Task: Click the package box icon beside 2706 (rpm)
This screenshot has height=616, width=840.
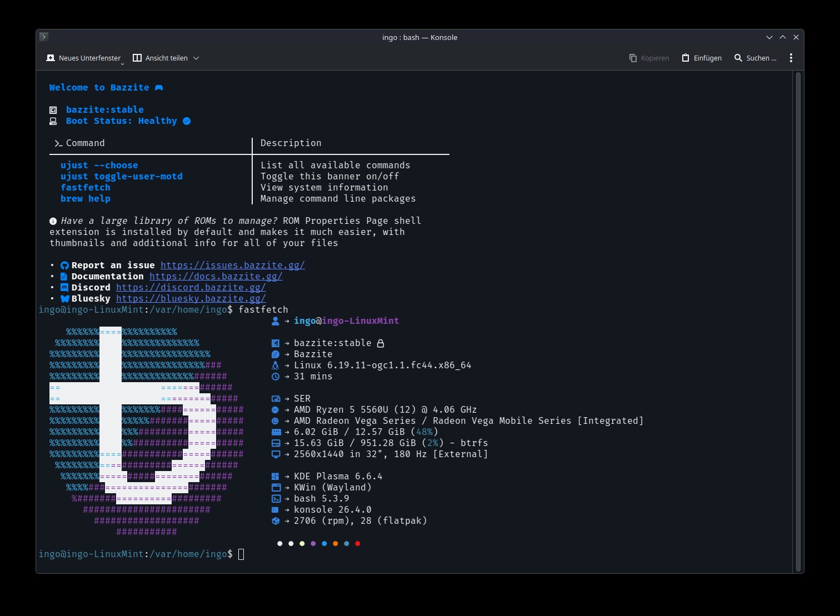Action: point(275,521)
